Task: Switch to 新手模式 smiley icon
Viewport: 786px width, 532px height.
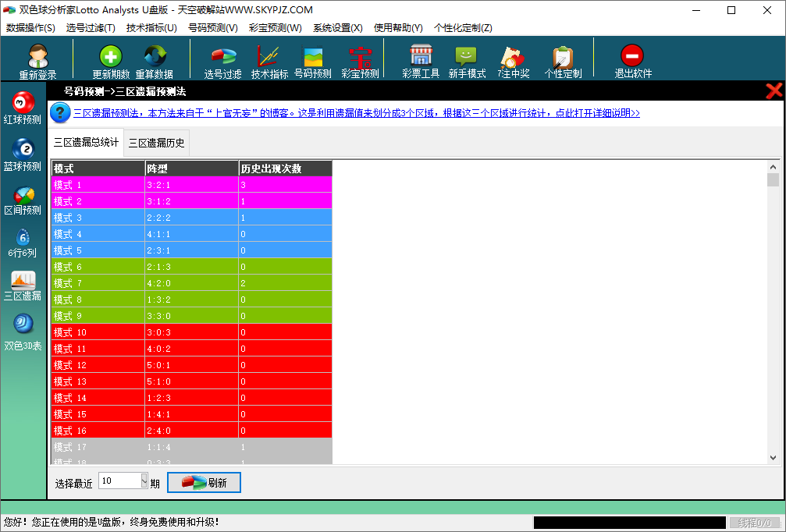Action: pyautogui.click(x=466, y=56)
